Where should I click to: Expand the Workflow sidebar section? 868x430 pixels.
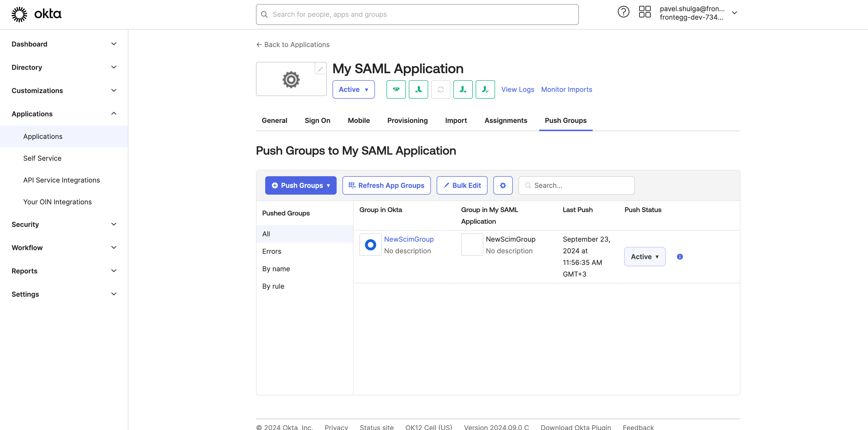[x=64, y=248]
